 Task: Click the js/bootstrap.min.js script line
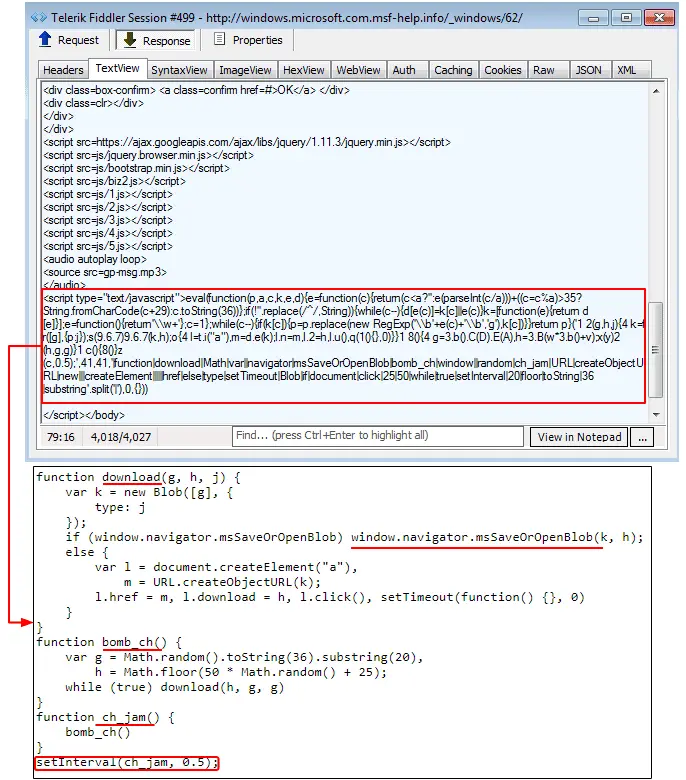(x=136, y=168)
